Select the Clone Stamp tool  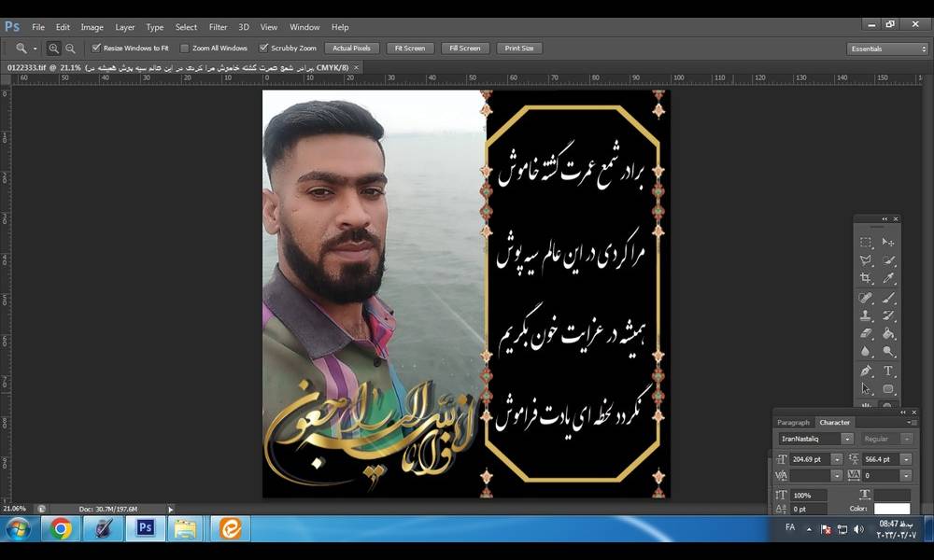[x=865, y=313]
